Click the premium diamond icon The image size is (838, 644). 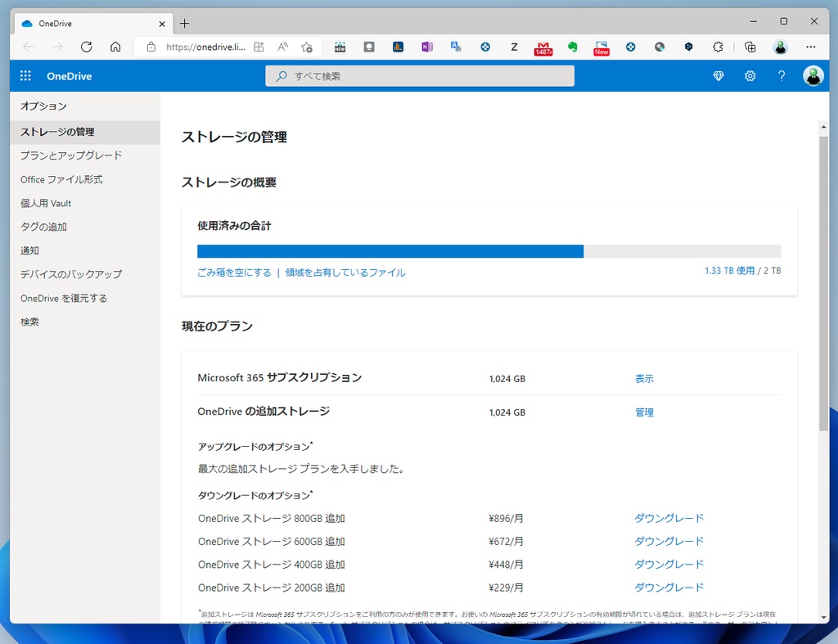[x=719, y=76]
